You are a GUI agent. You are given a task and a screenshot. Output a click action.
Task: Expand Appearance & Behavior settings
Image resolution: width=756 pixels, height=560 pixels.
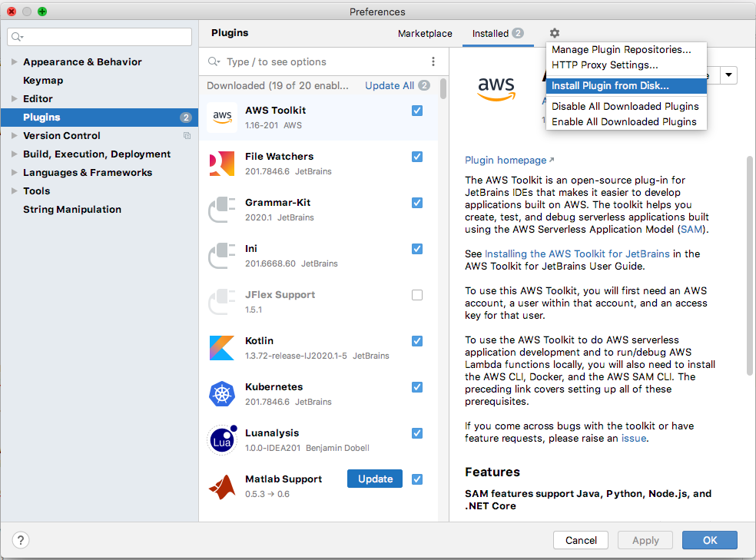[x=15, y=62]
